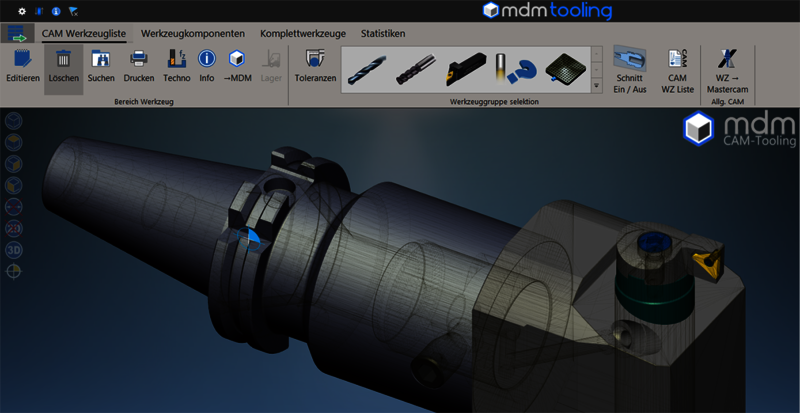Print tool list via Drucken
800x413 pixels.
coord(139,66)
